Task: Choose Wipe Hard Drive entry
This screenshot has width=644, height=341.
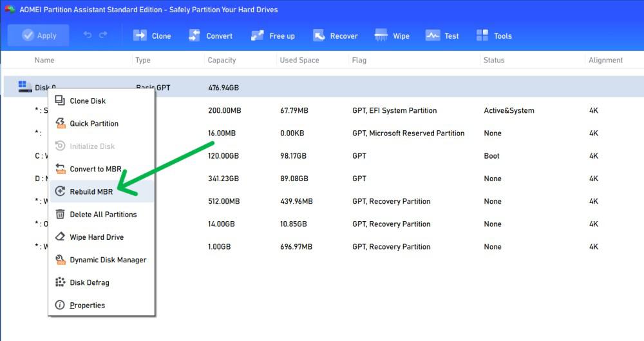Action: coord(102,237)
